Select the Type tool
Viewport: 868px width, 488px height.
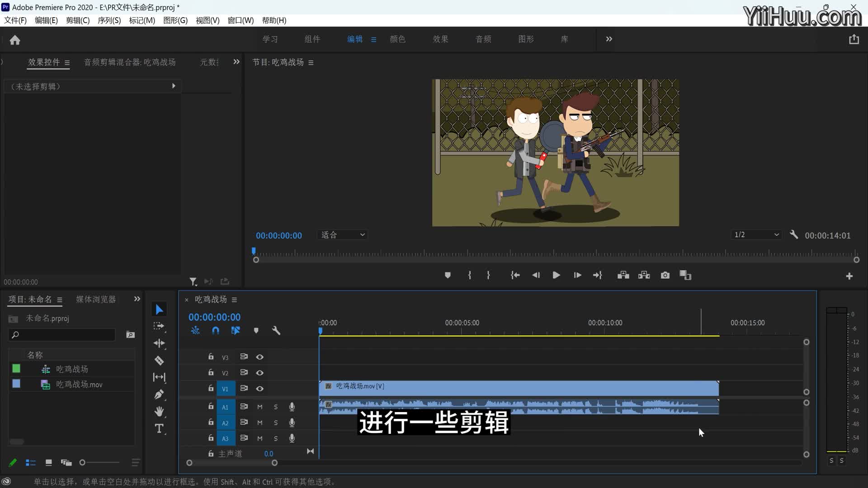(x=159, y=429)
